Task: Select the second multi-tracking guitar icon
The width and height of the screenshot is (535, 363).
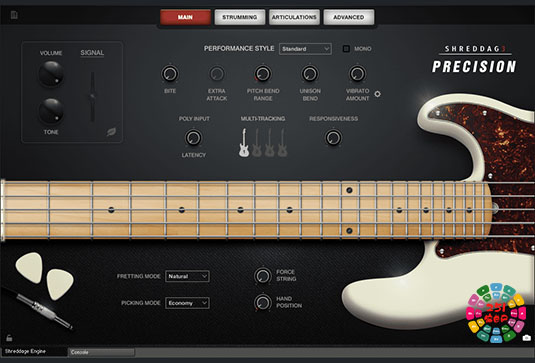Action: click(257, 143)
